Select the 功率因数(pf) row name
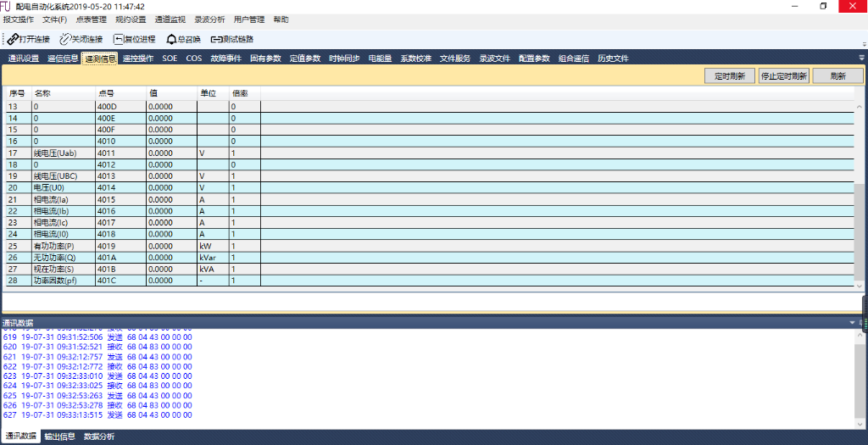Screen dimensions: 868x445 tap(63, 281)
